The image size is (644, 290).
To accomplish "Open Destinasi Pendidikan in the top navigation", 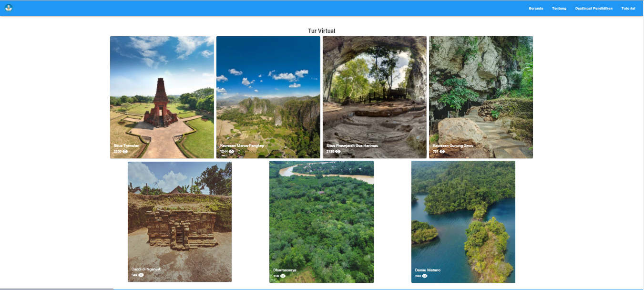I will tap(593, 9).
